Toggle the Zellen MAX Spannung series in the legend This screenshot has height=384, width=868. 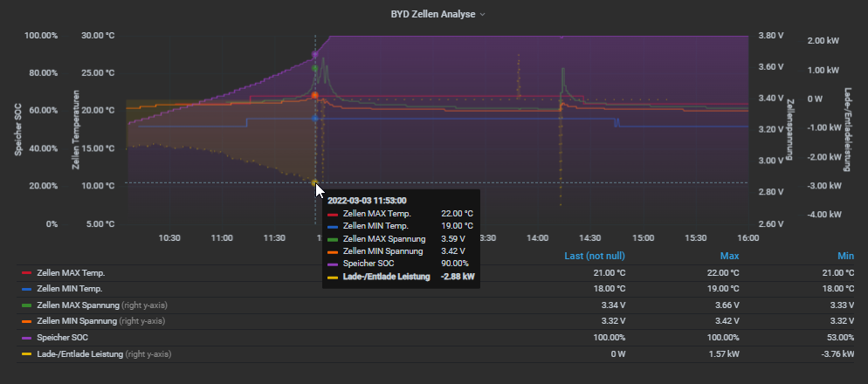click(x=78, y=305)
